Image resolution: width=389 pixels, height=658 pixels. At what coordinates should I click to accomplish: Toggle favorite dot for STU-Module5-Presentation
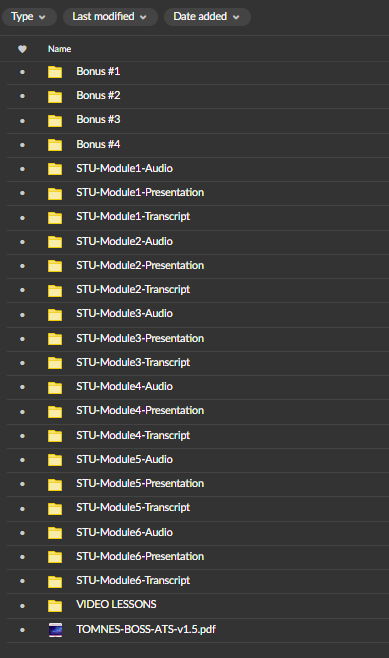click(x=23, y=484)
